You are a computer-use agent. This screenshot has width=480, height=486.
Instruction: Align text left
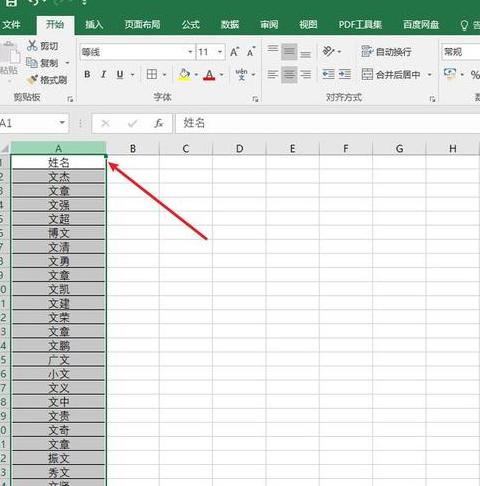[273, 74]
